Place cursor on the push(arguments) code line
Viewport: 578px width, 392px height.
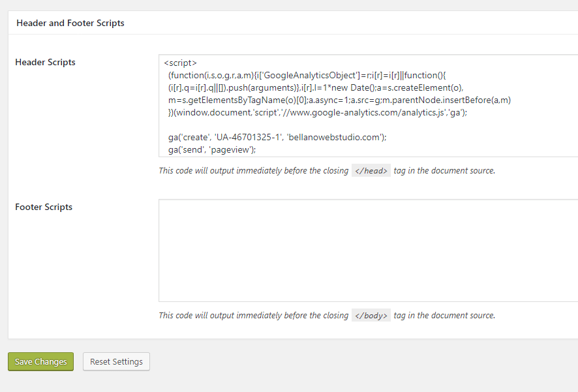pos(316,87)
